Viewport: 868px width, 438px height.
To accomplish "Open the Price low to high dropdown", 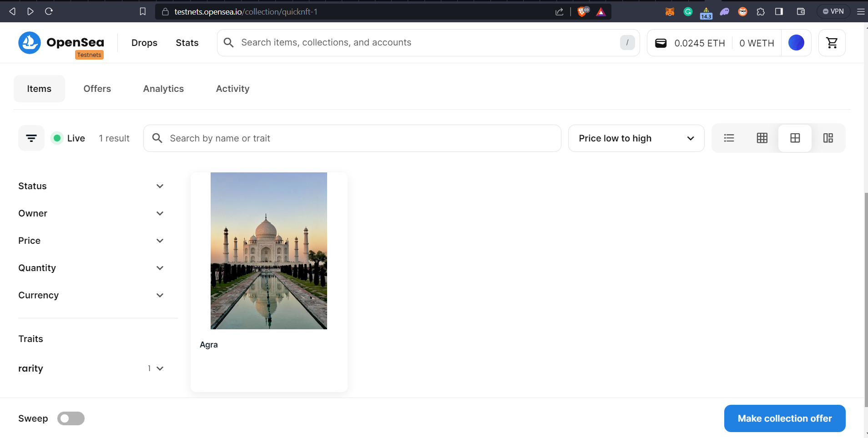I will [636, 138].
